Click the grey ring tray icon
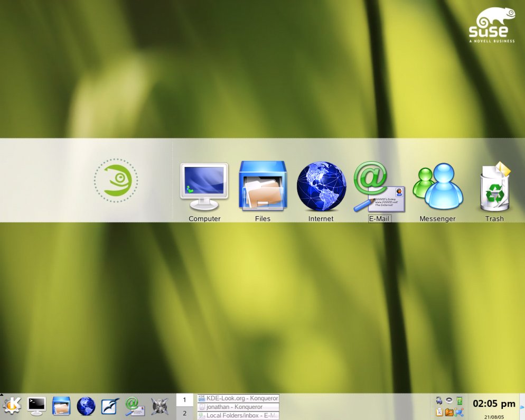Image resolution: width=525 pixels, height=420 pixels. pos(449,400)
